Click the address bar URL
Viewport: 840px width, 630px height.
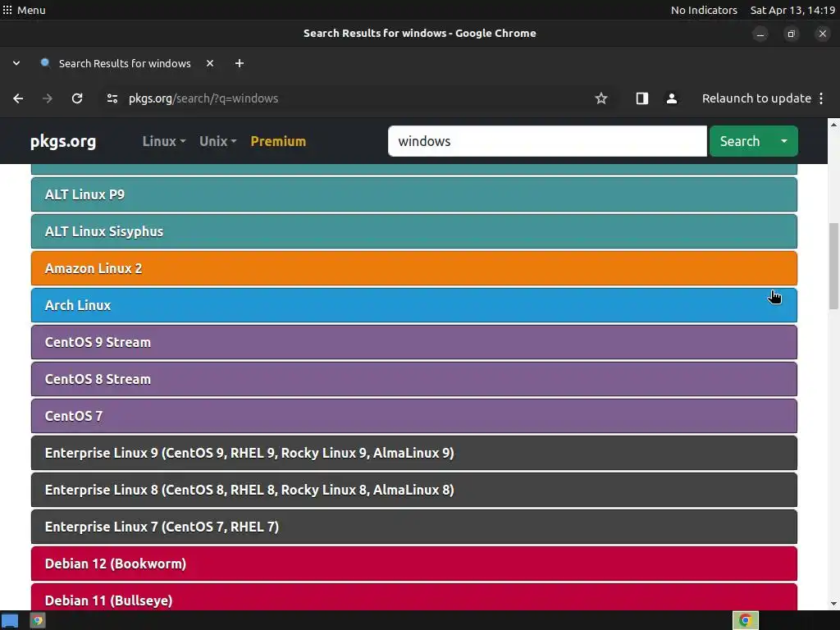(203, 98)
